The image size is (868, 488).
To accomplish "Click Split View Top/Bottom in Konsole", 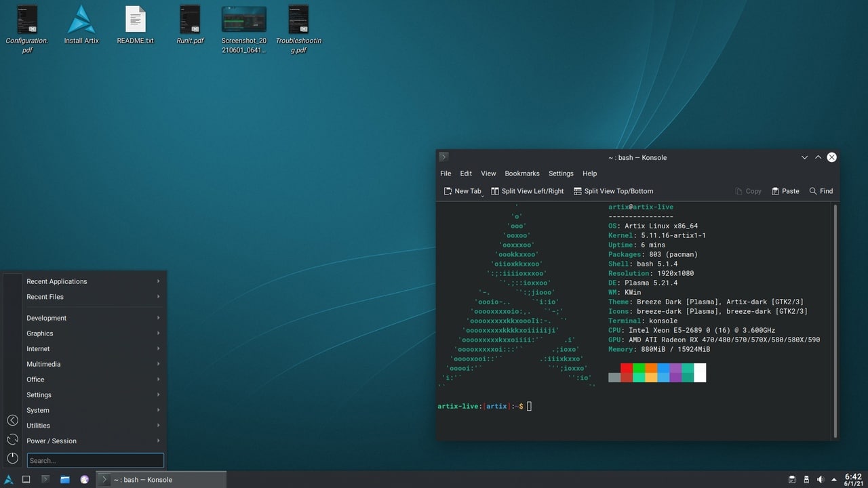I will tap(614, 191).
